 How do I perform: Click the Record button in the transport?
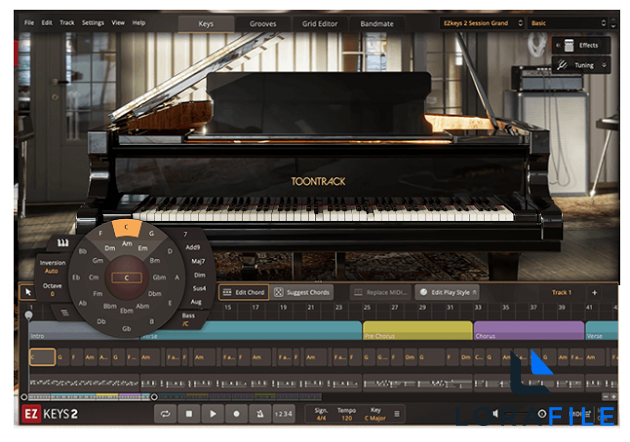(237, 413)
